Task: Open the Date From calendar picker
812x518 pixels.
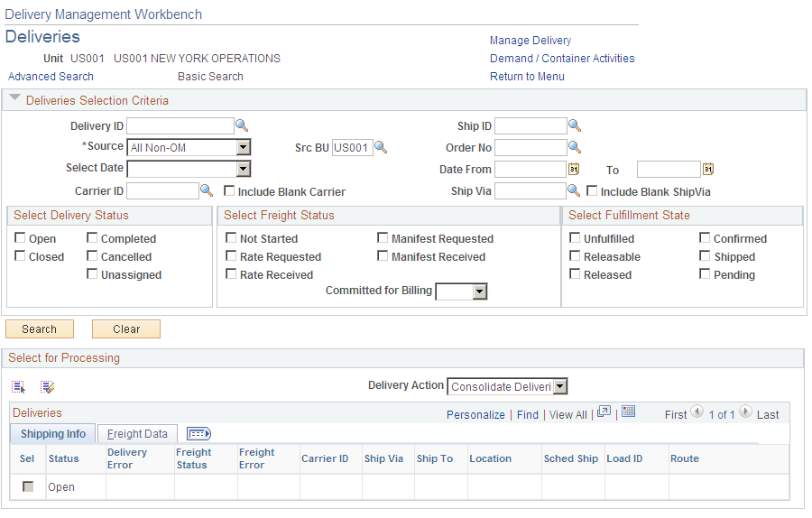Action: coord(574,169)
